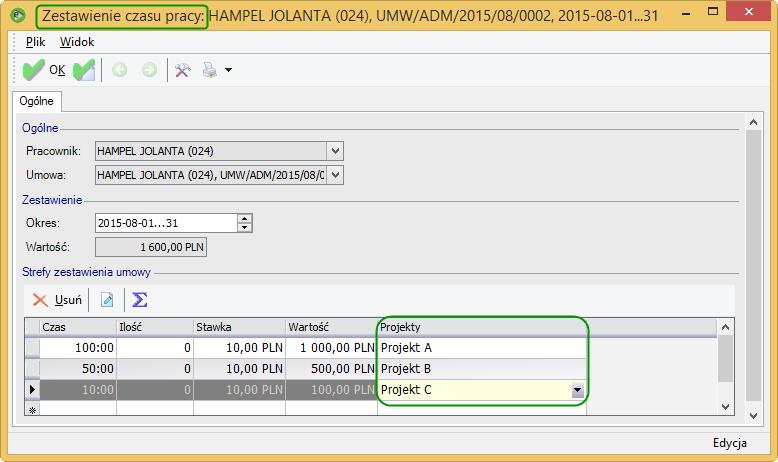
Task: Click the save-and-close checkmark icon beside OK
Action: tap(84, 70)
